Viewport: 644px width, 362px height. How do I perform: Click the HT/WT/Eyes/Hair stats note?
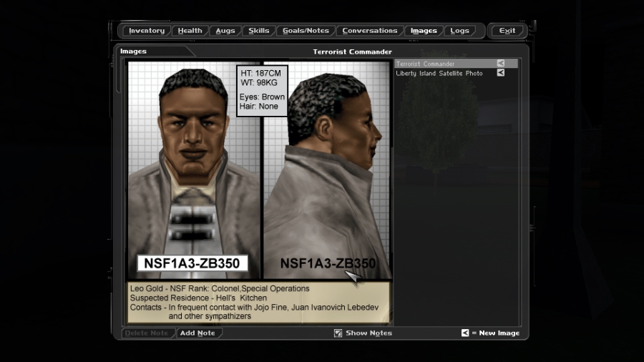[x=262, y=90]
